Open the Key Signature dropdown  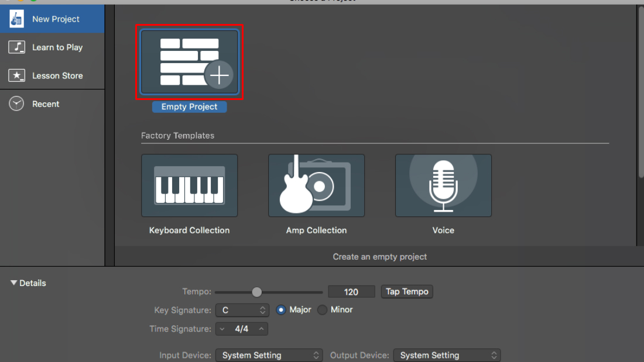click(x=242, y=310)
